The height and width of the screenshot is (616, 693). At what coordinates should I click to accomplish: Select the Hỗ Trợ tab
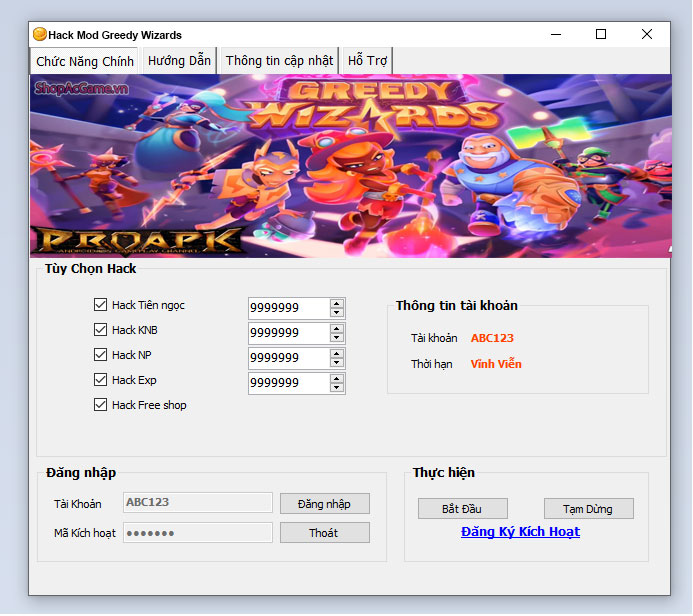[x=367, y=61]
